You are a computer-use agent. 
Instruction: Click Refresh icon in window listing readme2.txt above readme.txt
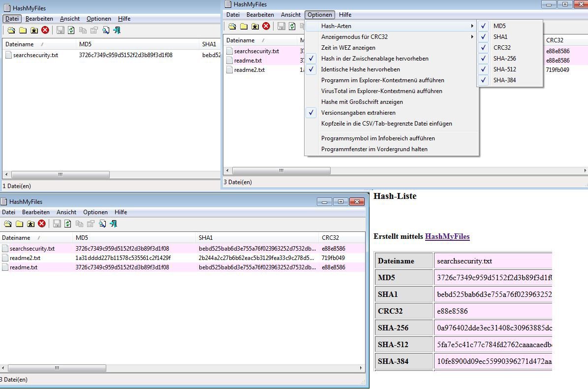[x=67, y=224]
